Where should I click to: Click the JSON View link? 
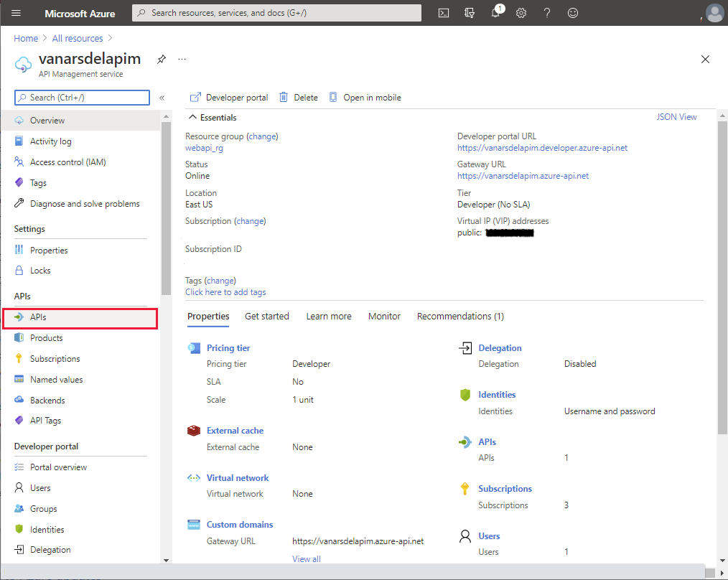[676, 116]
